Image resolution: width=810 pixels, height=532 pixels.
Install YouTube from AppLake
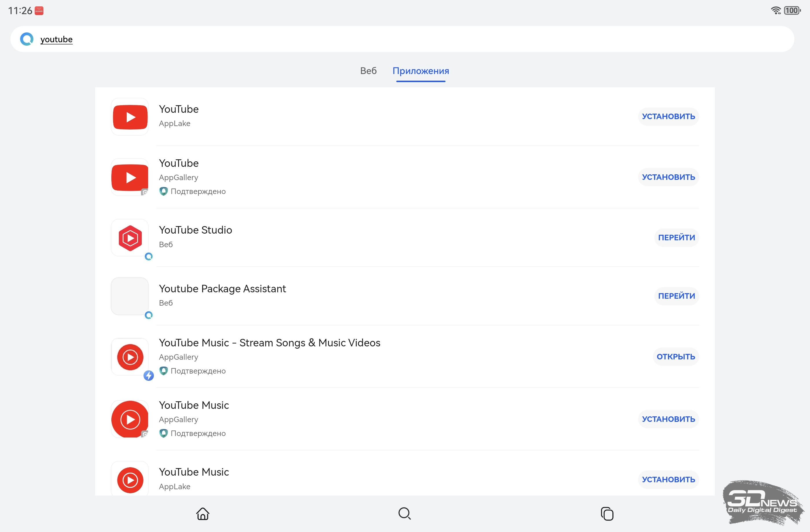coord(668,117)
